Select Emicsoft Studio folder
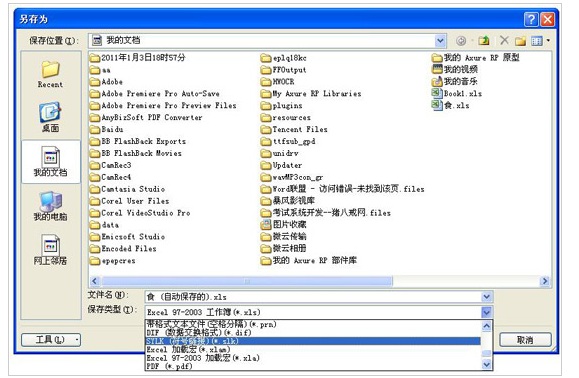The width and height of the screenshot is (579, 378). (x=127, y=237)
